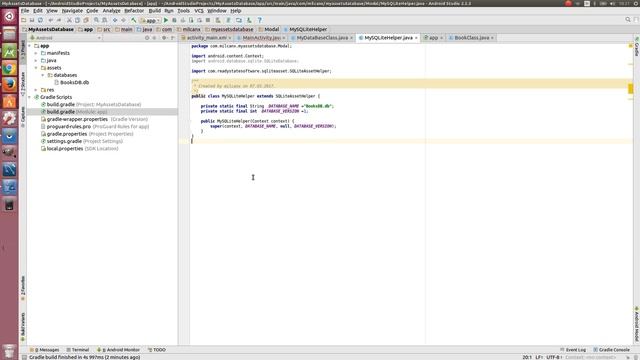Click UTF-8 encoding in status bar

click(x=553, y=357)
